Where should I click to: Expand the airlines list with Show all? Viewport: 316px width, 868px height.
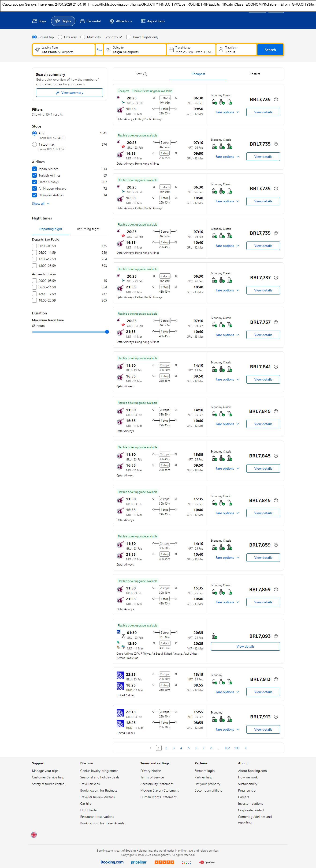(41, 204)
